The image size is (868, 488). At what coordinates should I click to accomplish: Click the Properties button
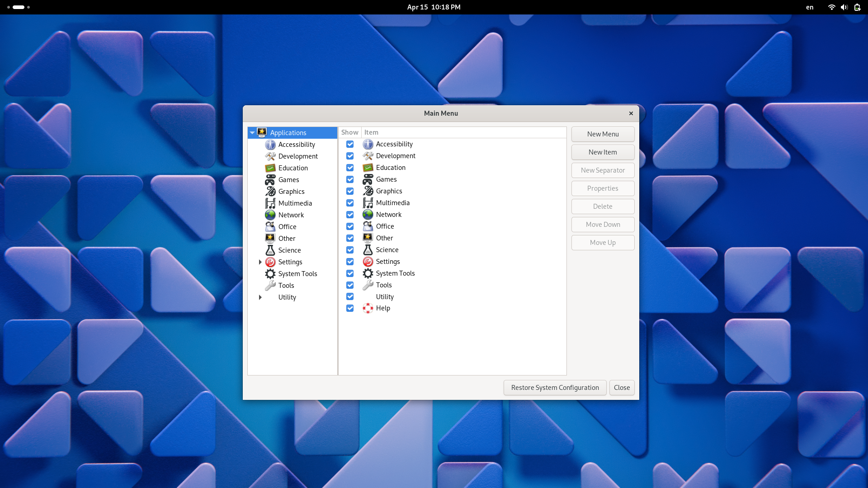pos(603,188)
